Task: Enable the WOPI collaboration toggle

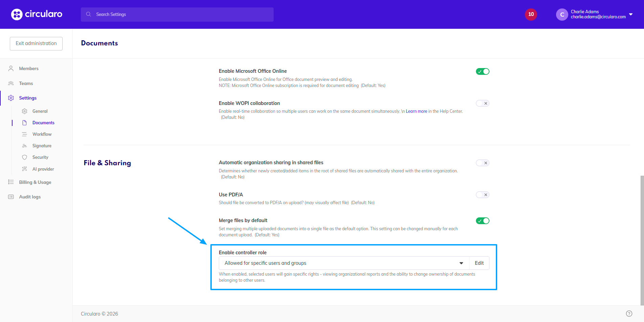Action: point(482,103)
